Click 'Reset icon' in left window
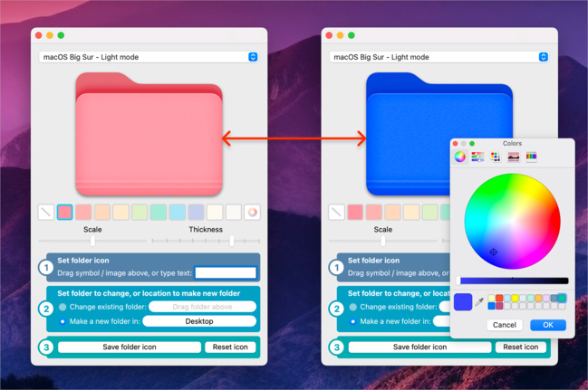Viewport: 588px width, 390px height. click(230, 347)
